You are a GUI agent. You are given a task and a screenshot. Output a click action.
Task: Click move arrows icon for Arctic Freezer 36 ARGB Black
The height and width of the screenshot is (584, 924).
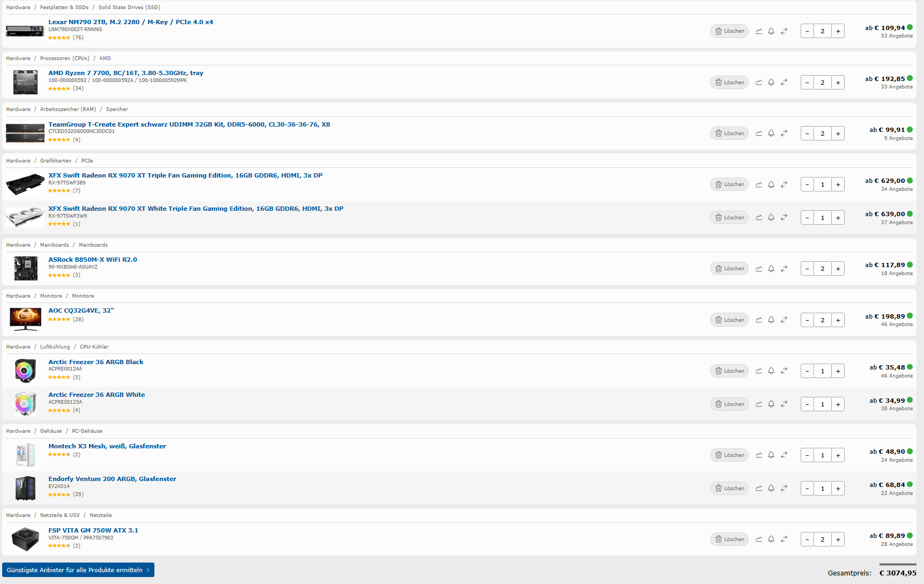(784, 371)
